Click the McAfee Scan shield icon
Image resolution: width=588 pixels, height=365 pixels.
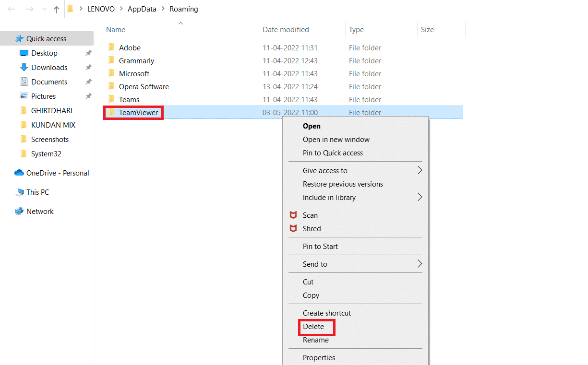(x=293, y=215)
